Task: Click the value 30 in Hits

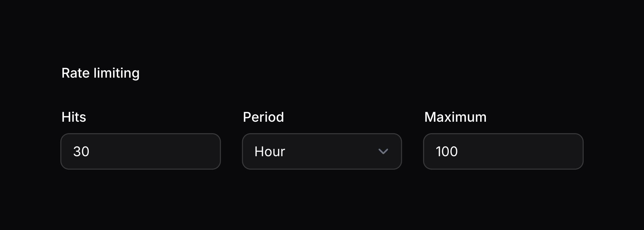Action: point(81,151)
